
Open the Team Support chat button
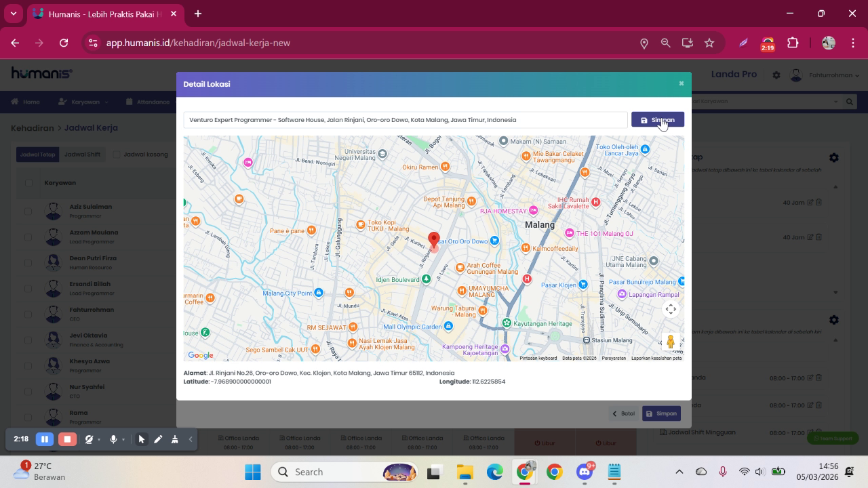coord(833,439)
